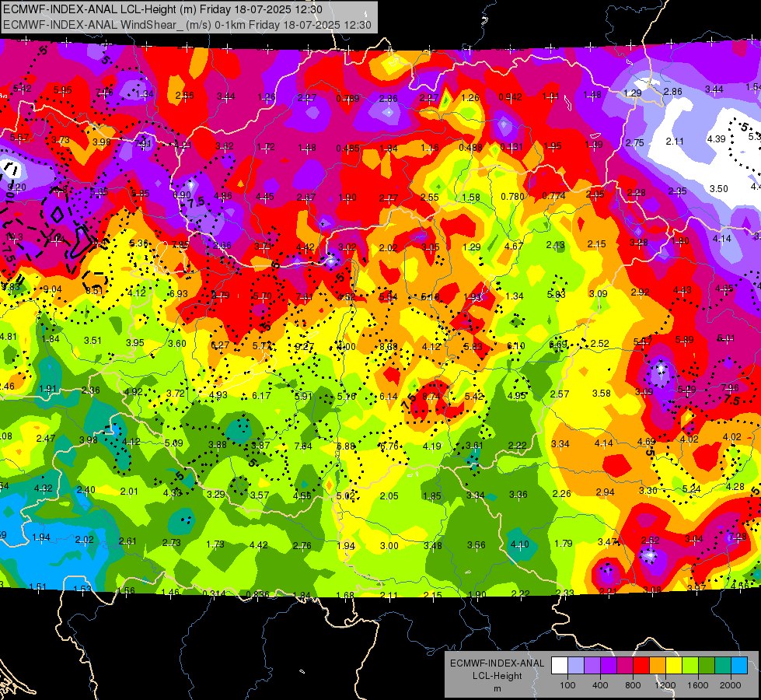The height and width of the screenshot is (700, 761).
Task: Click the wind shear value 0.789
Action: [x=348, y=99]
